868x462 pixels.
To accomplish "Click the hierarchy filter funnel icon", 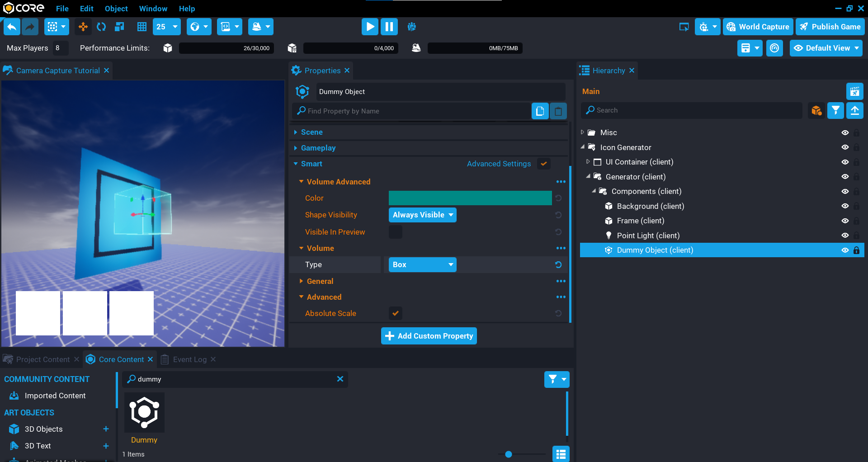I will (x=835, y=110).
